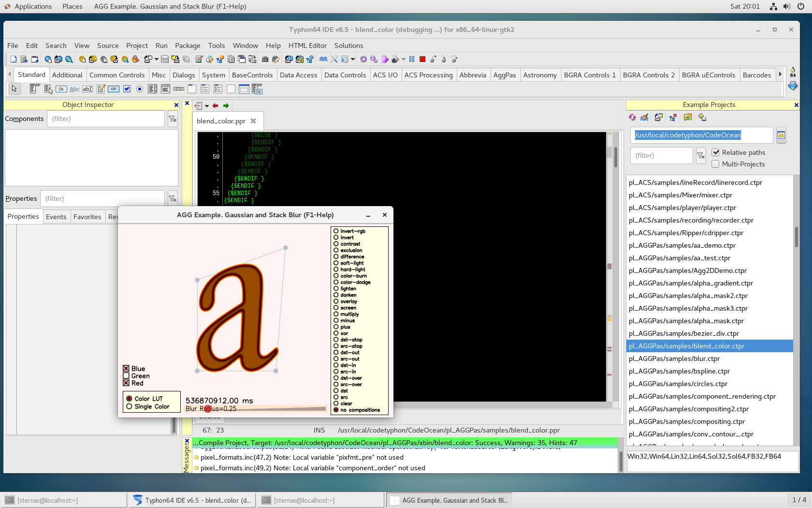Click the blue download arrow beside palette
Screen dimensions: 812x508
(793, 86)
